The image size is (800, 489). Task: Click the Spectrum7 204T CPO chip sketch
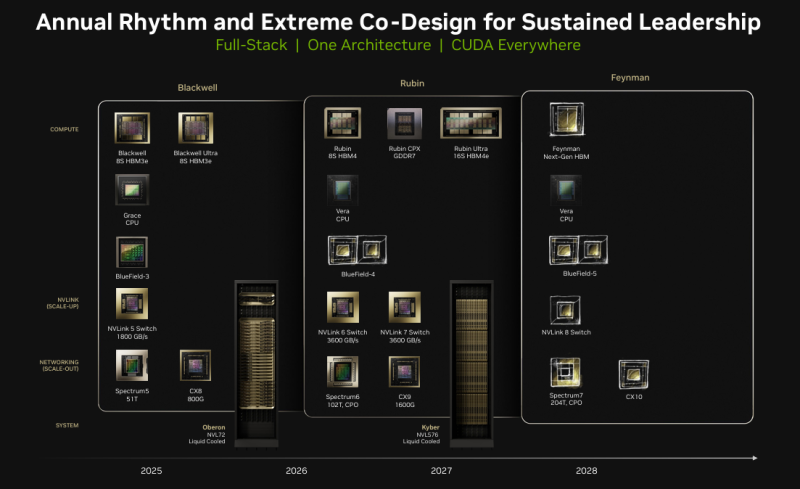(x=565, y=373)
